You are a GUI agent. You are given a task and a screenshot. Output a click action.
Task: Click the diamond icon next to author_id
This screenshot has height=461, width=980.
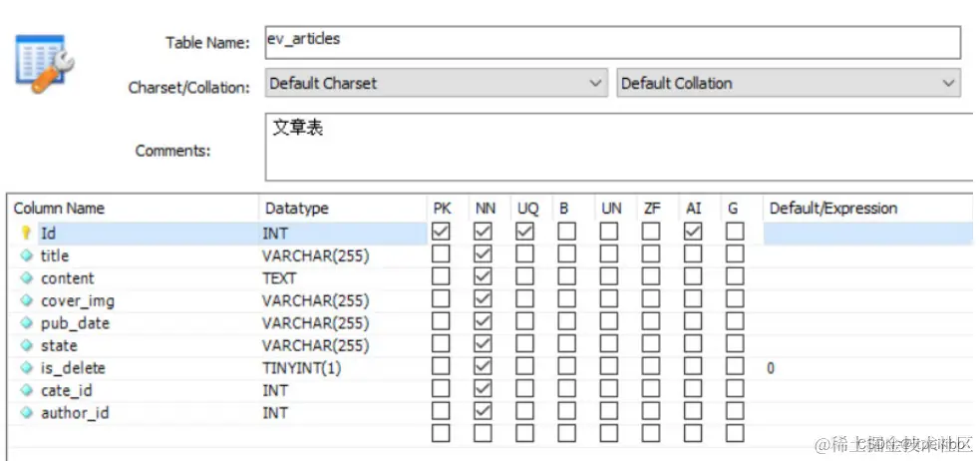pos(26,413)
